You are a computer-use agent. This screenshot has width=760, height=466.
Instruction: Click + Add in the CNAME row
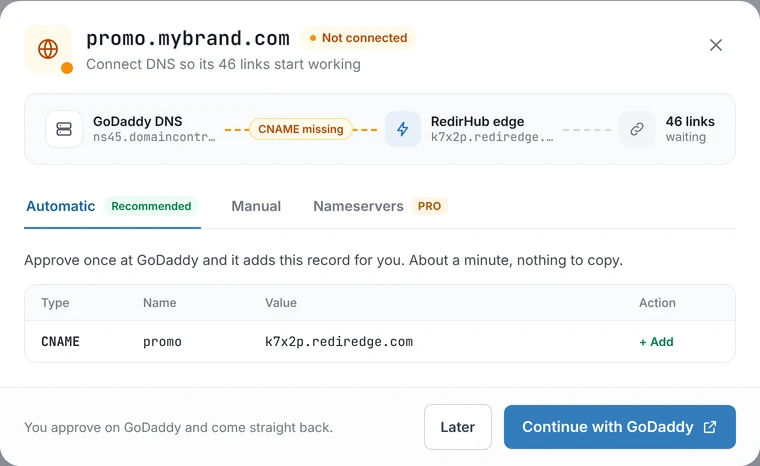click(x=656, y=342)
